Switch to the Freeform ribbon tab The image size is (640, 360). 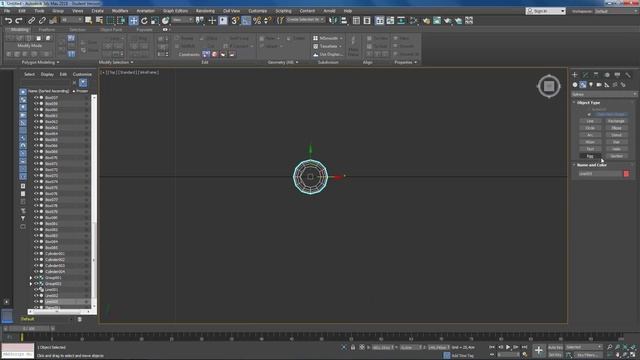(47, 30)
